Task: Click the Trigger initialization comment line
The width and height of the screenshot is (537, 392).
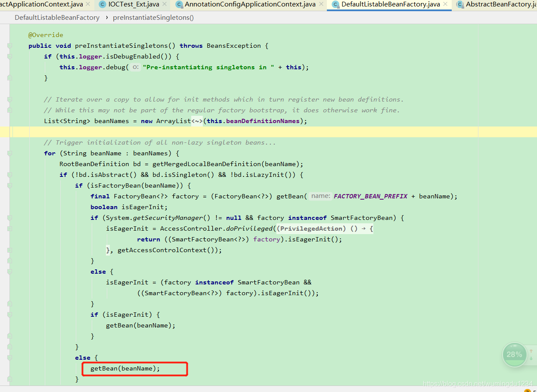Action: click(x=160, y=142)
